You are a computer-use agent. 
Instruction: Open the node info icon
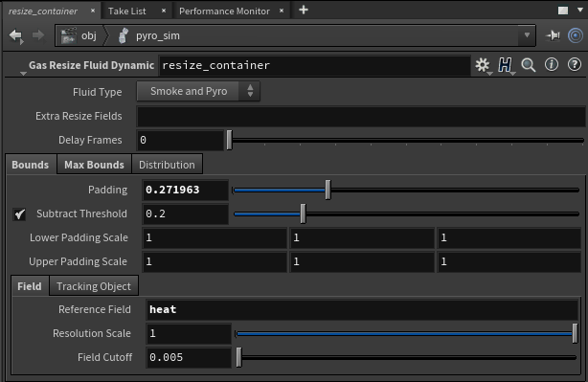552,65
